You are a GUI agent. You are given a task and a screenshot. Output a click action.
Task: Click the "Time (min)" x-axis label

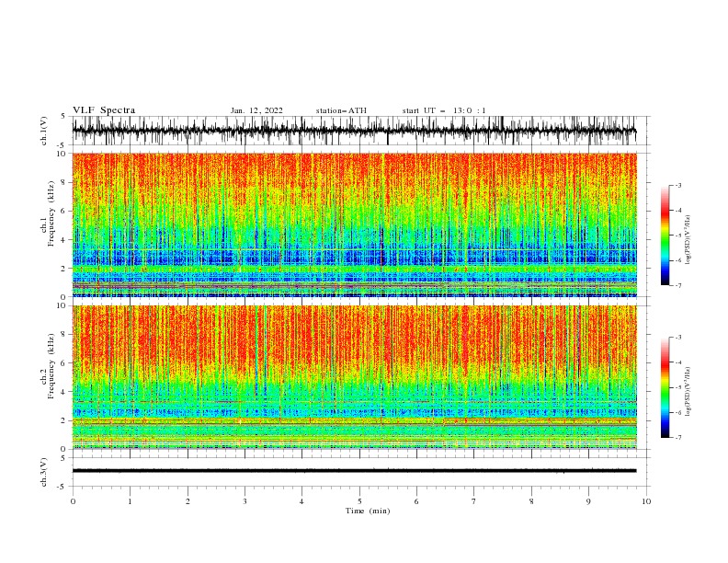coord(368,511)
